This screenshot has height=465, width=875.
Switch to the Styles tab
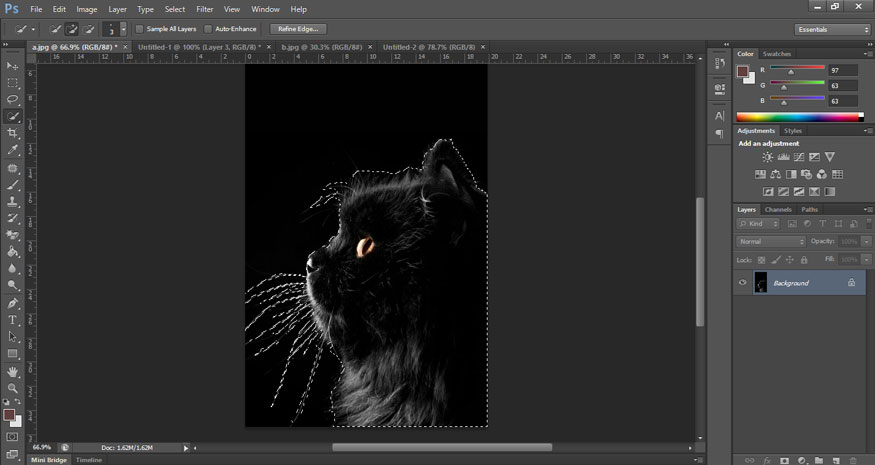pos(792,131)
